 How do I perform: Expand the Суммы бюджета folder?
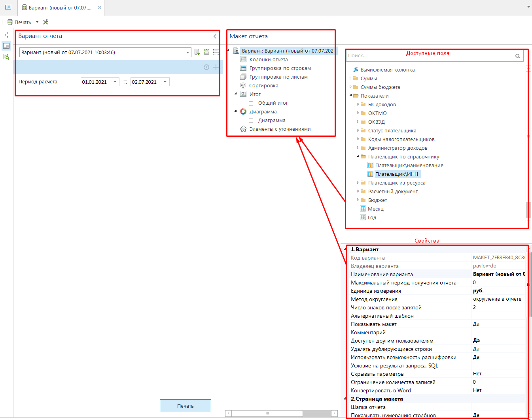pyautogui.click(x=350, y=87)
